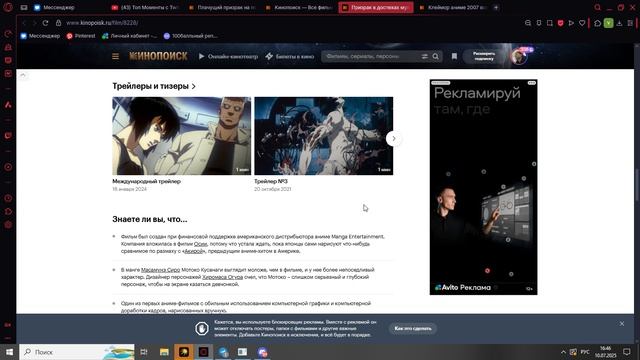Image resolution: width=640 pixels, height=360 pixels.
Task: Show hidden system tray icons
Action: [563, 352]
